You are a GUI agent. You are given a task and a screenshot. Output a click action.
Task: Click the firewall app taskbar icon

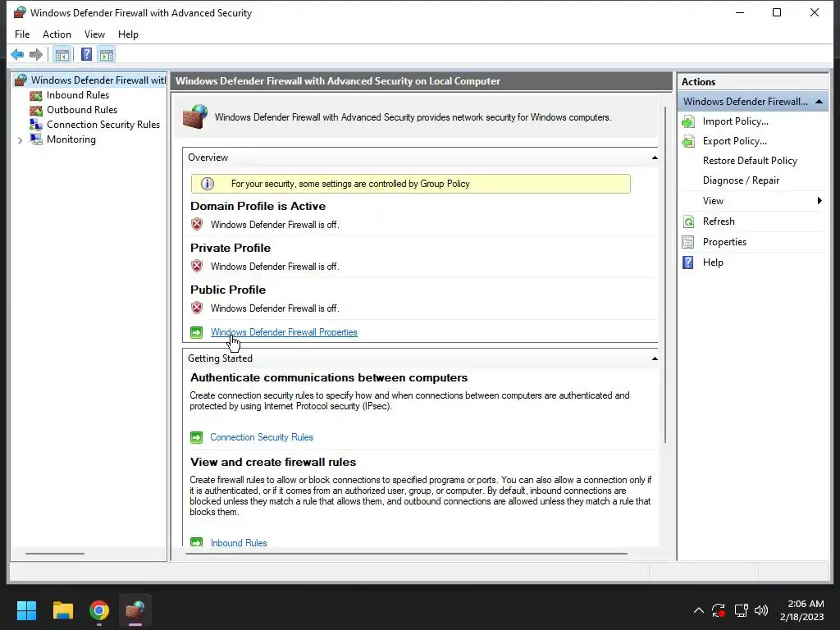tap(135, 610)
